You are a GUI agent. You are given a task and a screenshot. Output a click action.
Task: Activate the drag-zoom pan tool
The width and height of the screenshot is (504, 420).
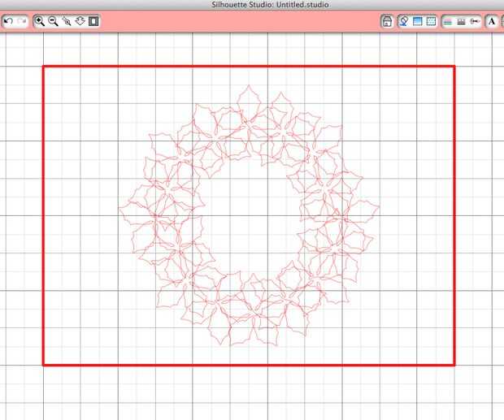[80, 21]
